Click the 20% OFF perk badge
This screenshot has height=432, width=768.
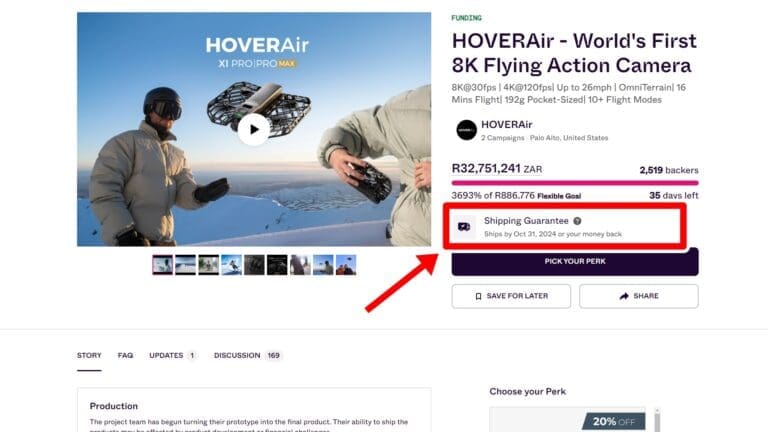pyautogui.click(x=614, y=422)
